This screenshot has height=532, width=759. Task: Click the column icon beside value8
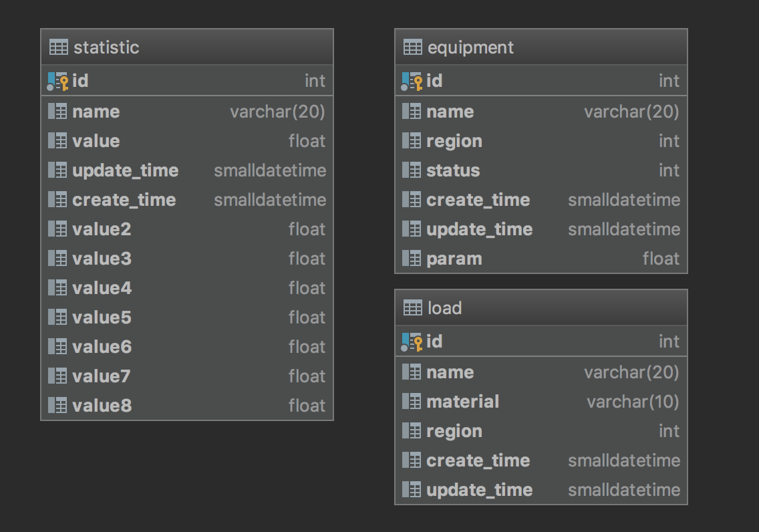[x=58, y=406]
